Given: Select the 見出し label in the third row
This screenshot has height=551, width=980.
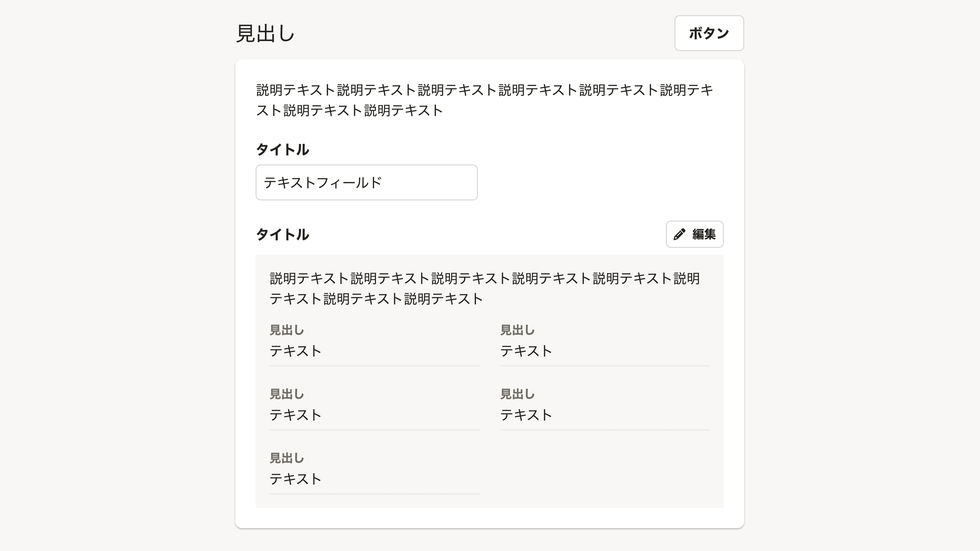Looking at the screenshot, I should [287, 458].
